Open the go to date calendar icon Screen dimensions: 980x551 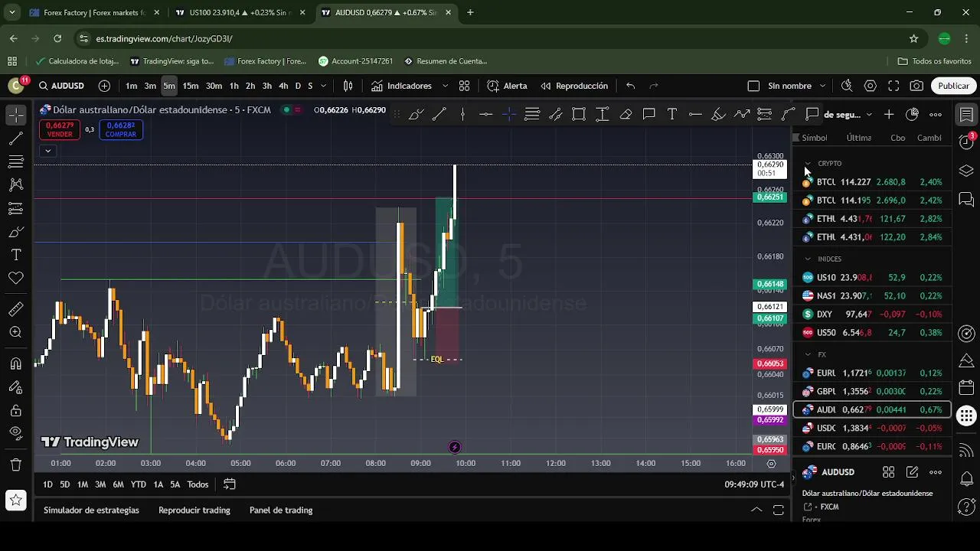[230, 484]
